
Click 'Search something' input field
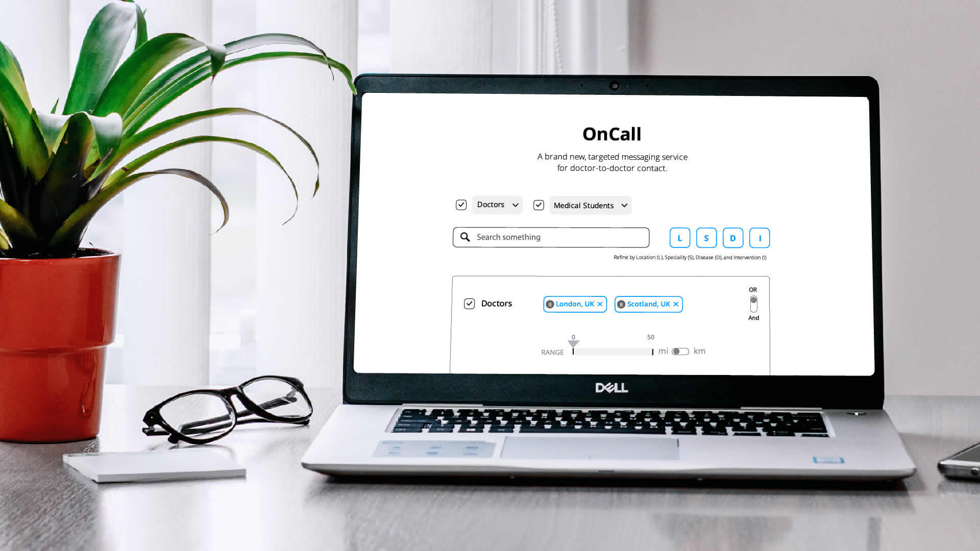551,236
